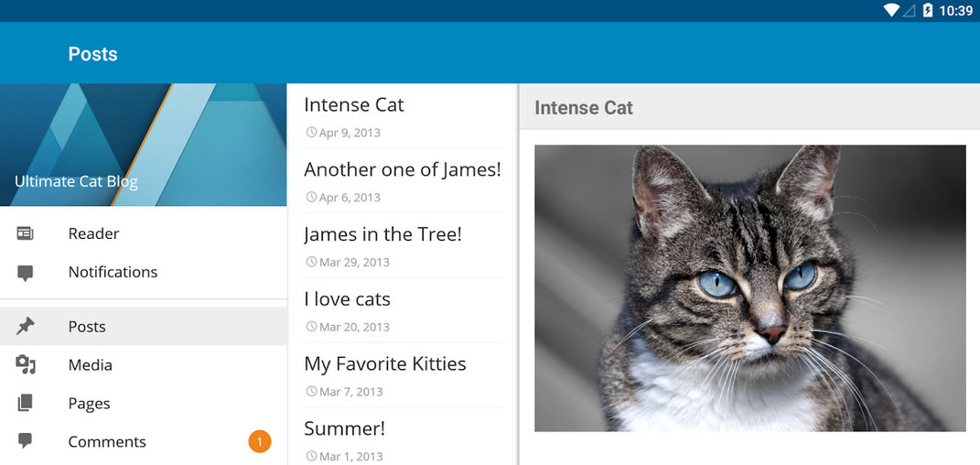Select the Comments bubble icon
Screen dimensions: 980x465
[x=25, y=440]
